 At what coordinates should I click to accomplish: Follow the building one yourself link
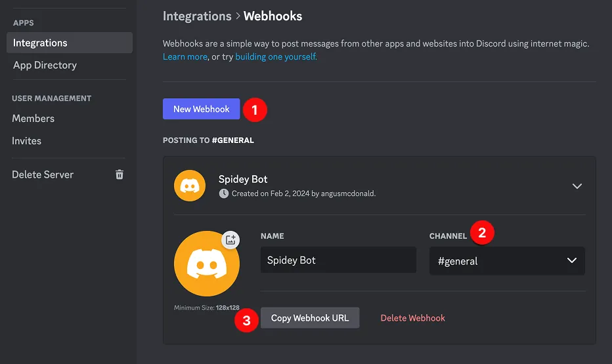pyautogui.click(x=276, y=56)
